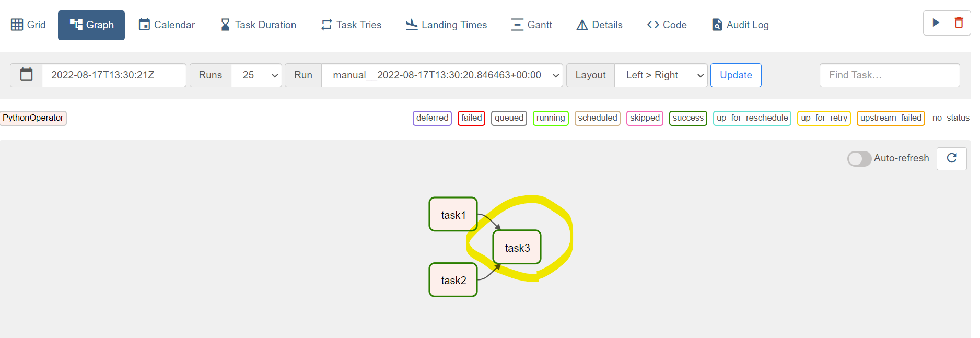Click the up_for_retry status legend

coord(824,118)
